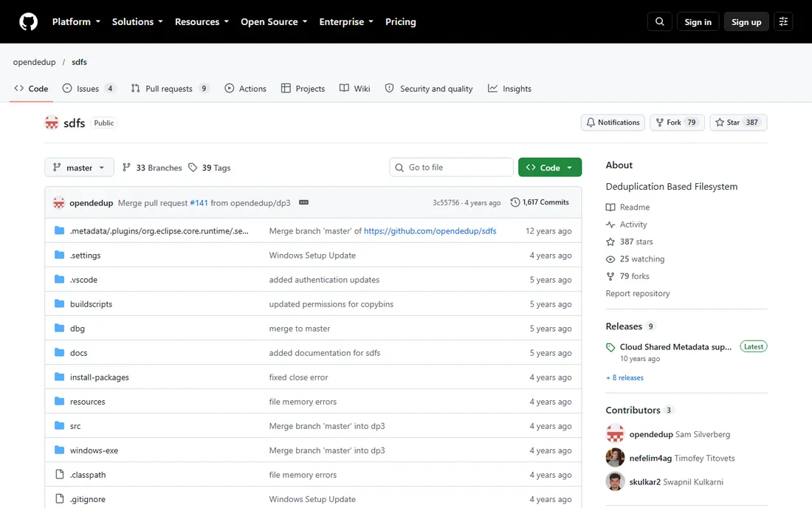Open the docs folder icon
Image resolution: width=812 pixels, height=508 pixels.
60,352
